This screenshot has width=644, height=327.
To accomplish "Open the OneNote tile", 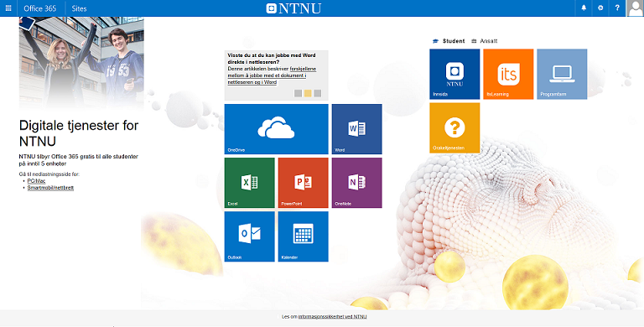I will (x=357, y=183).
